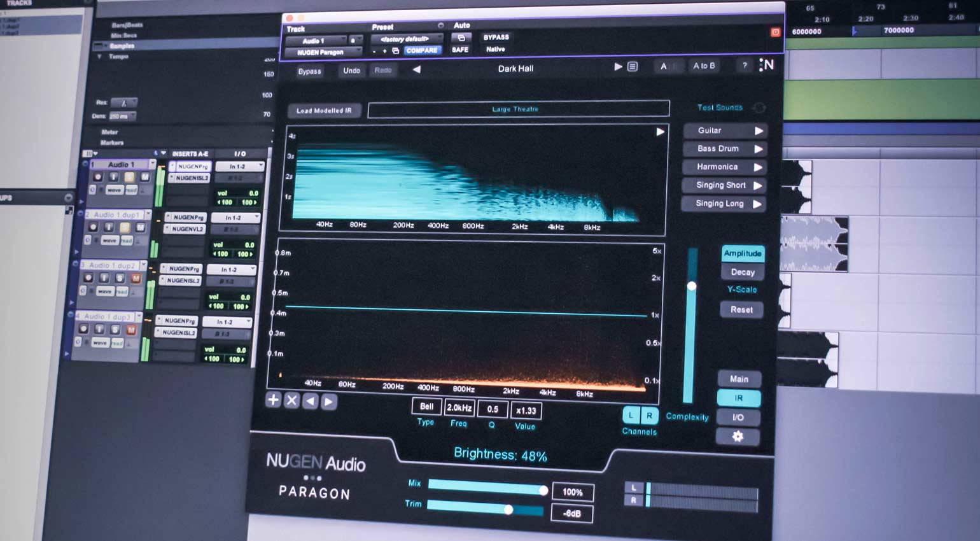The width and height of the screenshot is (980, 541).
Task: Unmute the Audio 1.dup2 track
Action: point(136,278)
